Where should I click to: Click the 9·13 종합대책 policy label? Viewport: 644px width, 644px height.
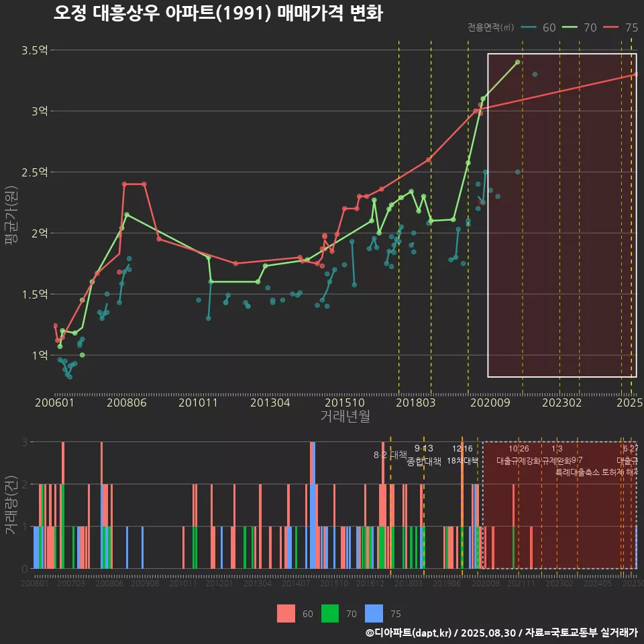pyautogui.click(x=423, y=455)
